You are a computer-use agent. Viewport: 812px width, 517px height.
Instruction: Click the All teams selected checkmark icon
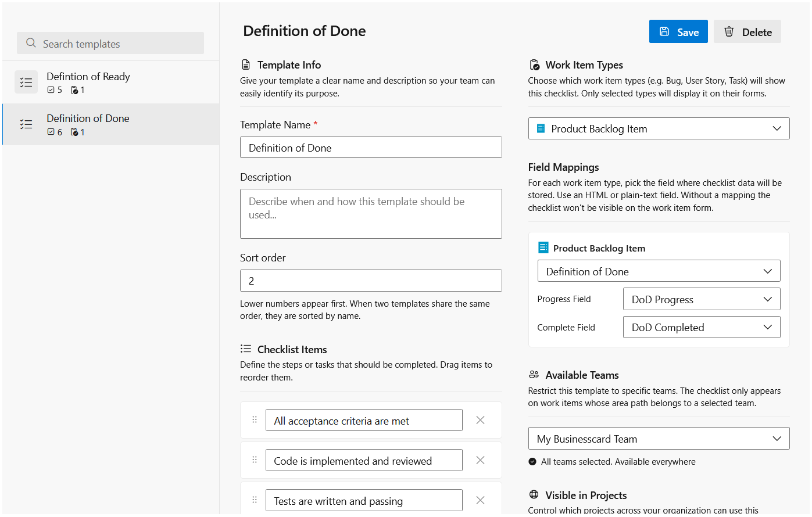click(x=532, y=462)
